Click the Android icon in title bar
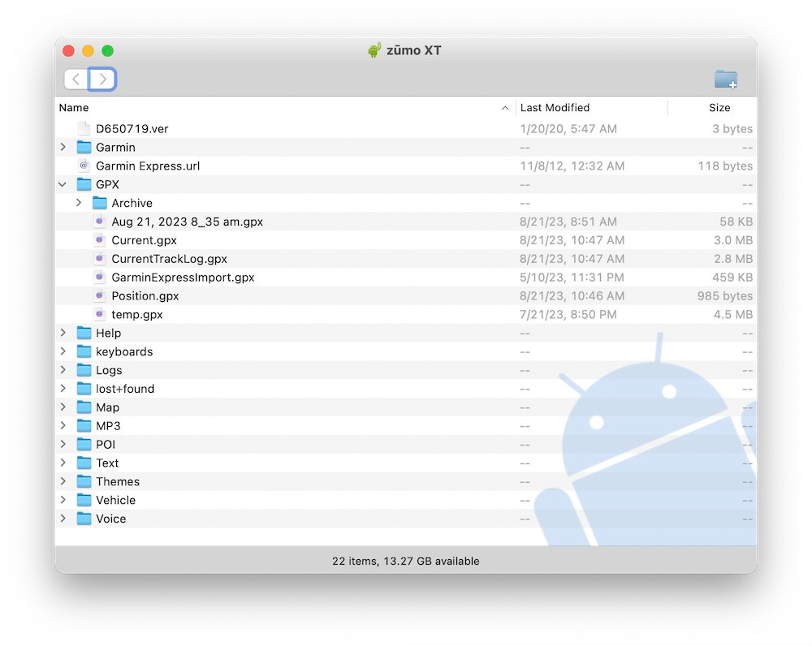The width and height of the screenshot is (812, 646). point(374,50)
